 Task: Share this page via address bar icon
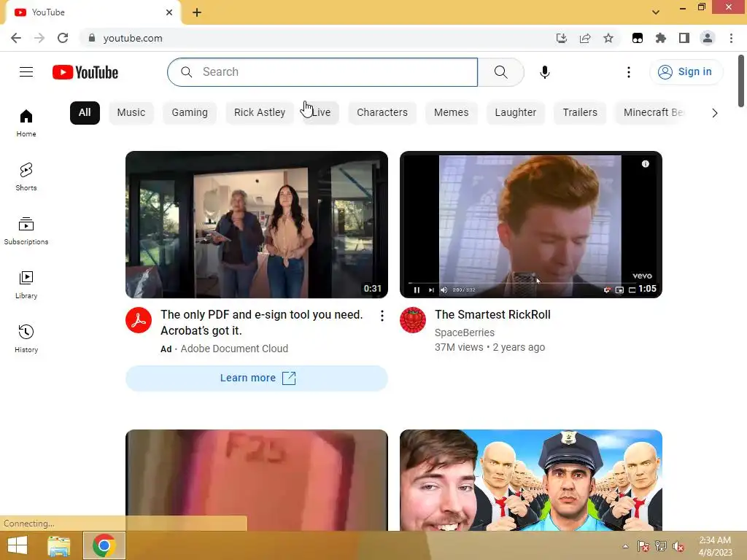click(585, 38)
